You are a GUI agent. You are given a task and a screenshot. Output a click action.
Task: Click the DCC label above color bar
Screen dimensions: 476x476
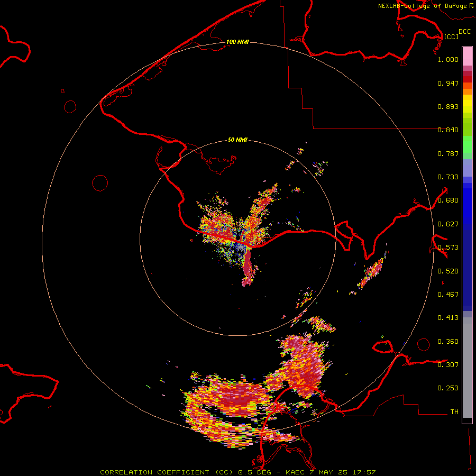tap(464, 32)
